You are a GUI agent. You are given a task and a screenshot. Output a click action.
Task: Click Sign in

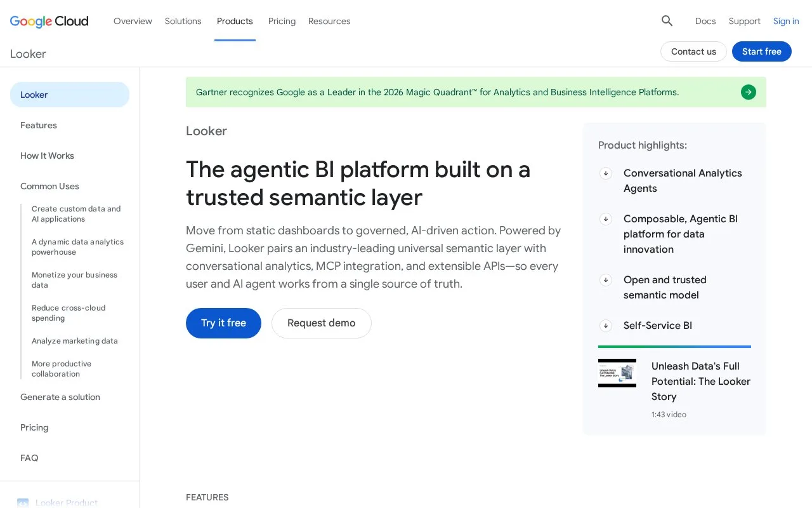tap(786, 21)
